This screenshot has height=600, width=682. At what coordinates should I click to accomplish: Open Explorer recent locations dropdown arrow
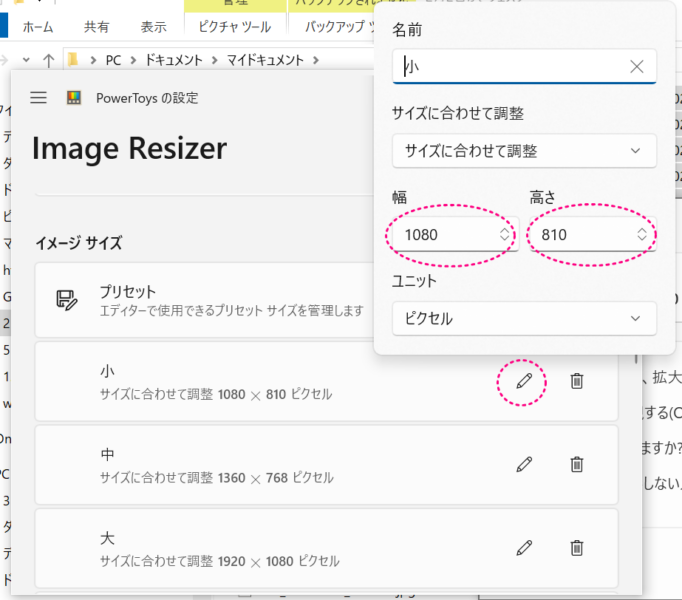coord(26,60)
